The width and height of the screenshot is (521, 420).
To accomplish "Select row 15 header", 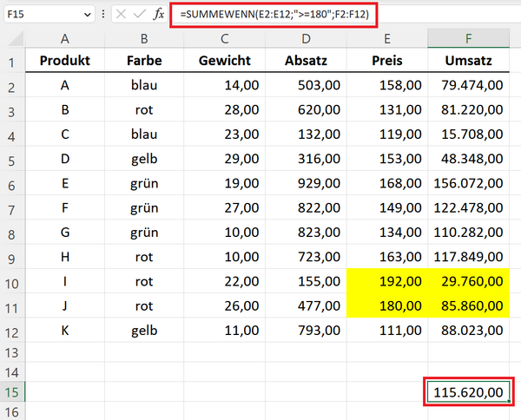I will (12, 392).
